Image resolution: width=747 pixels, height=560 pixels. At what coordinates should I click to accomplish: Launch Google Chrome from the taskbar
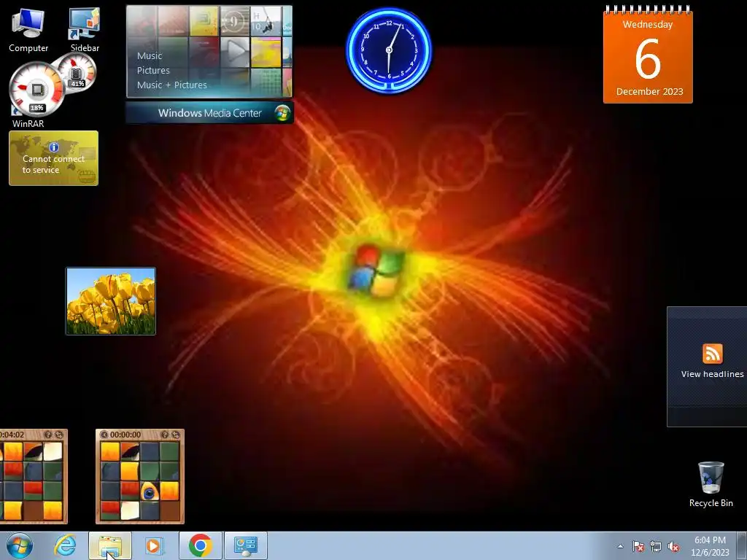(200, 545)
